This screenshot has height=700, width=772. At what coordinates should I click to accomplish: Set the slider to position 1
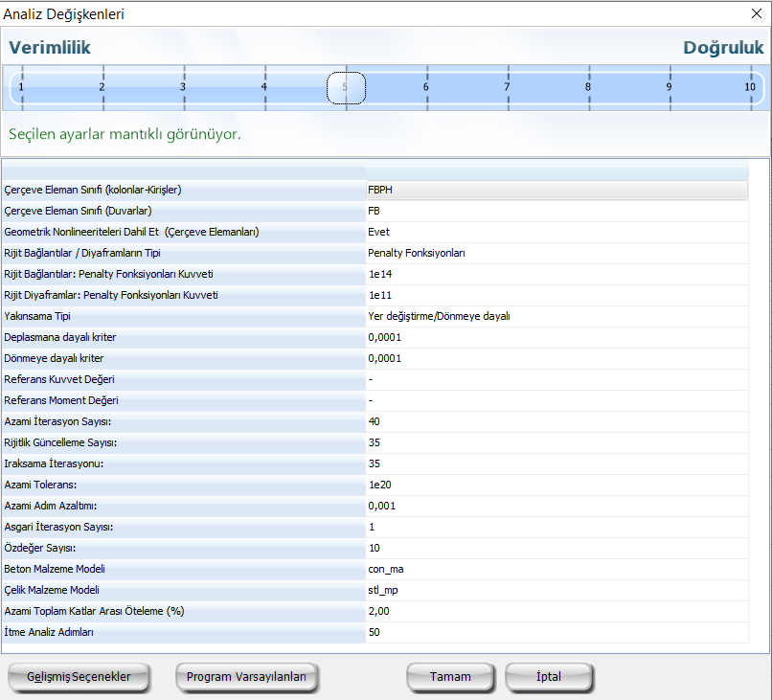[21, 87]
